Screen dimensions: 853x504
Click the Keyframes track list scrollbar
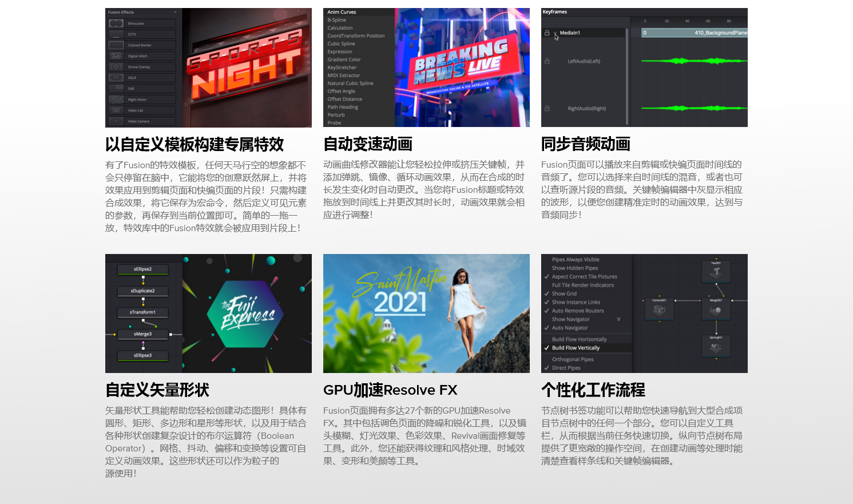click(627, 77)
